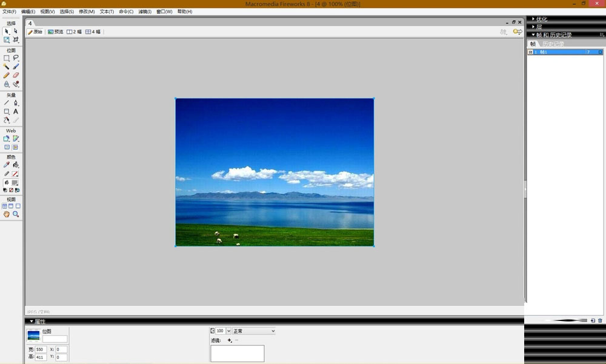Click the 预览 (Preview) view button

click(x=55, y=31)
